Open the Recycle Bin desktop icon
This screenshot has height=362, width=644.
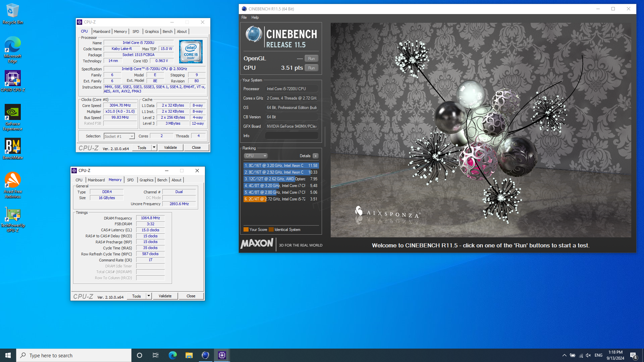coord(13,13)
